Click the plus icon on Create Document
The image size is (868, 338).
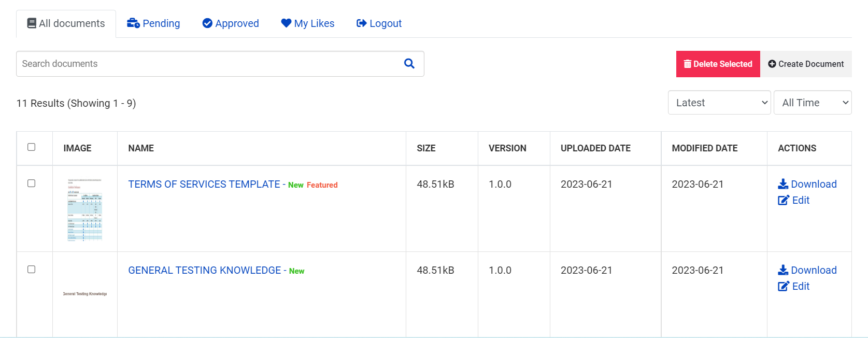pyautogui.click(x=772, y=64)
